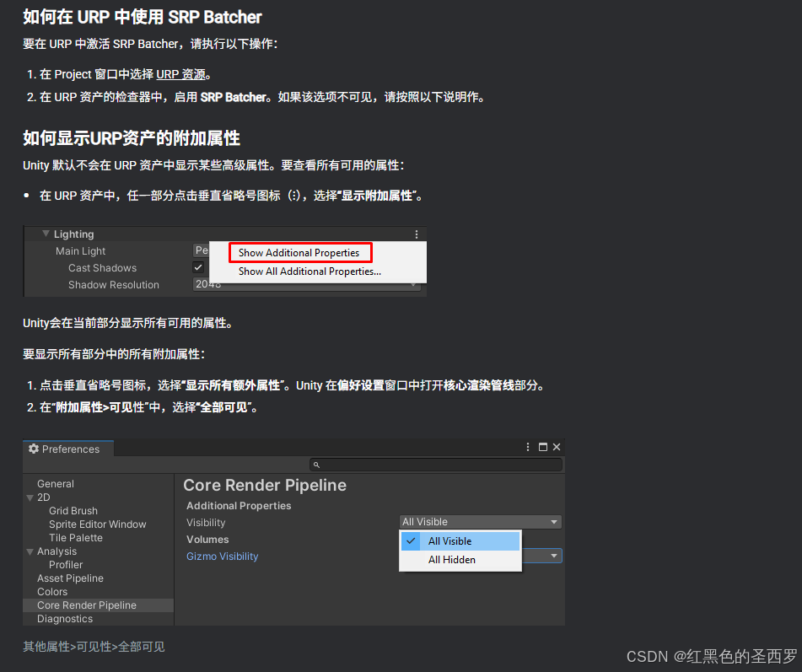This screenshot has width=802, height=672.
Task: Open the Visibility dropdown showing All Visible
Action: 481,522
